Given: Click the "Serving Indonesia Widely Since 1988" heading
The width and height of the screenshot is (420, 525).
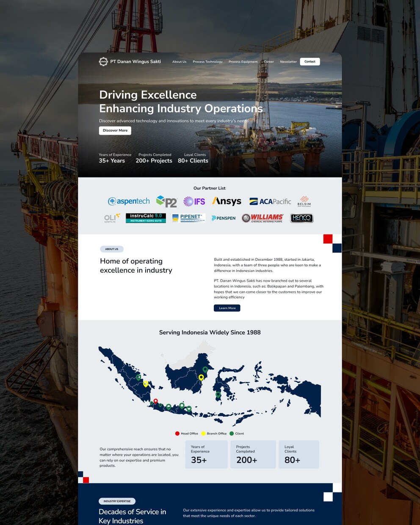Looking at the screenshot, I should 210,332.
